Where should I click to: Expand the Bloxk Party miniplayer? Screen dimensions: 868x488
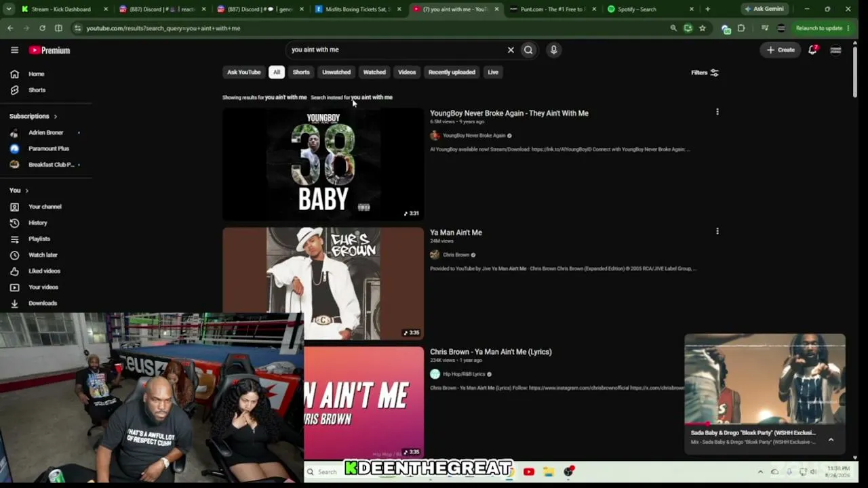coord(831,439)
